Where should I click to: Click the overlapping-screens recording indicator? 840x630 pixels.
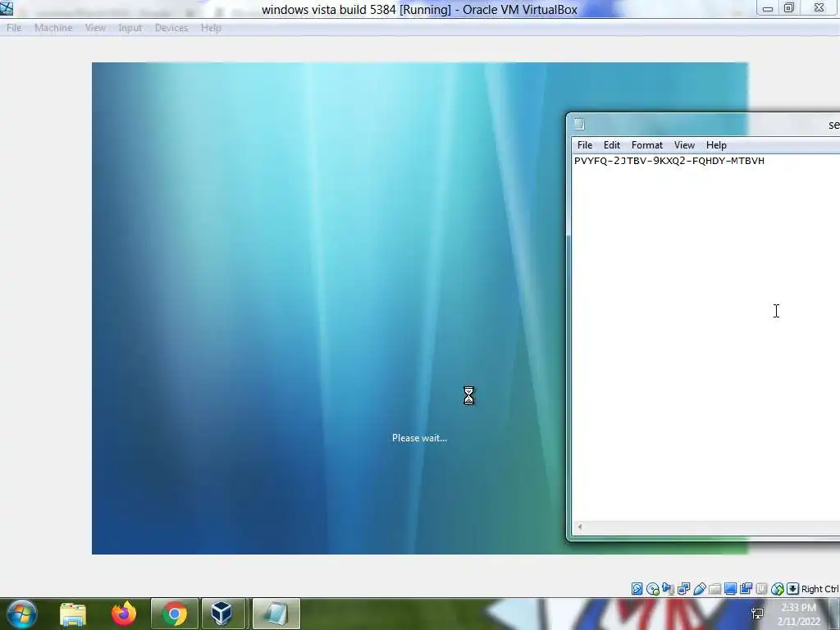(746, 589)
